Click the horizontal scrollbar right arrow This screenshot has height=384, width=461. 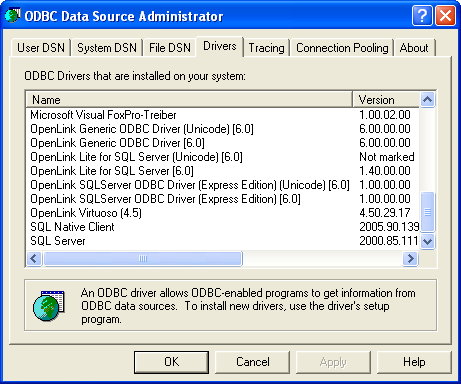(411, 258)
